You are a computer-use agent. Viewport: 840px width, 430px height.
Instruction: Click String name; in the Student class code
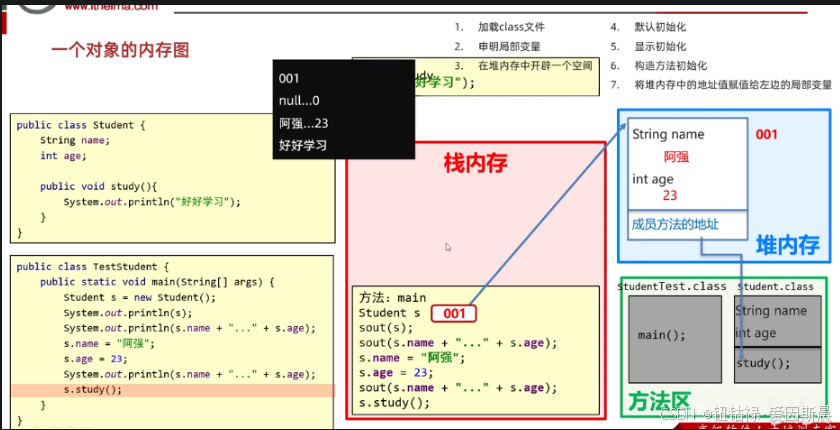pos(74,140)
